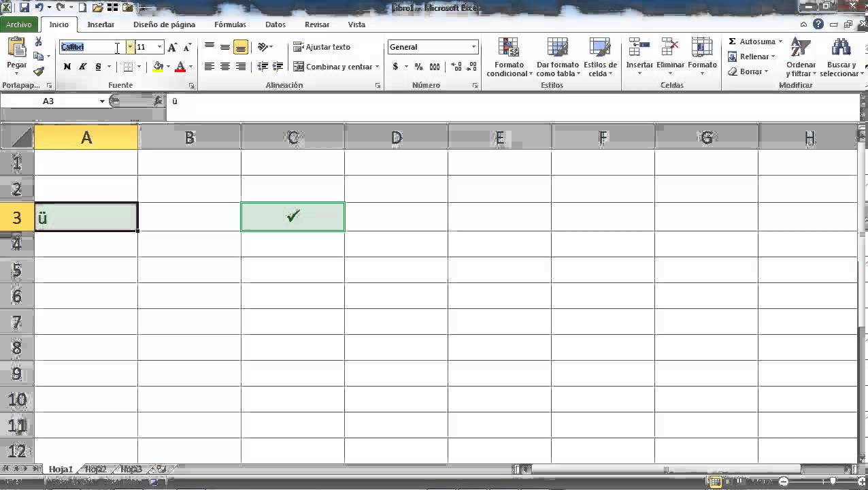Screen dimensions: 868x490
Task: Insert cells with the Insertar button
Action: coord(639,57)
